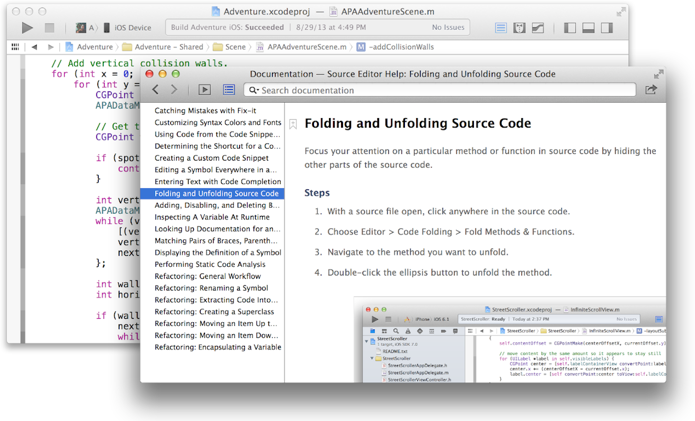Open Refactoring: Moving an Item Up topic
Screen dimensions: 695x421
pos(216,323)
